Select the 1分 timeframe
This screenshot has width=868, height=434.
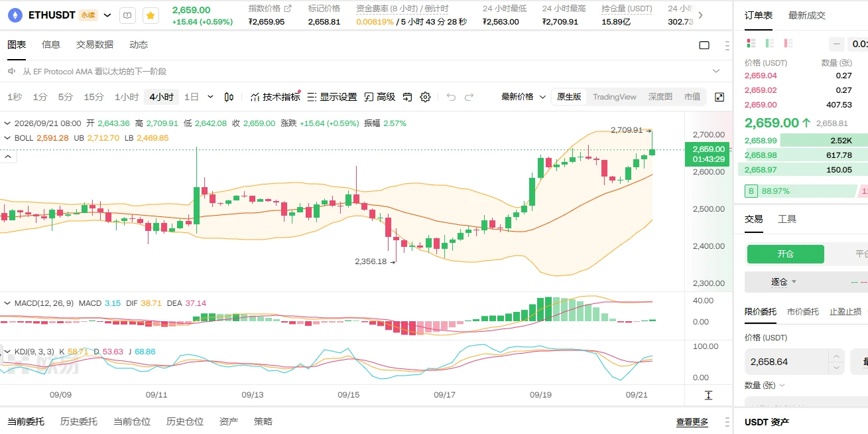(x=40, y=97)
